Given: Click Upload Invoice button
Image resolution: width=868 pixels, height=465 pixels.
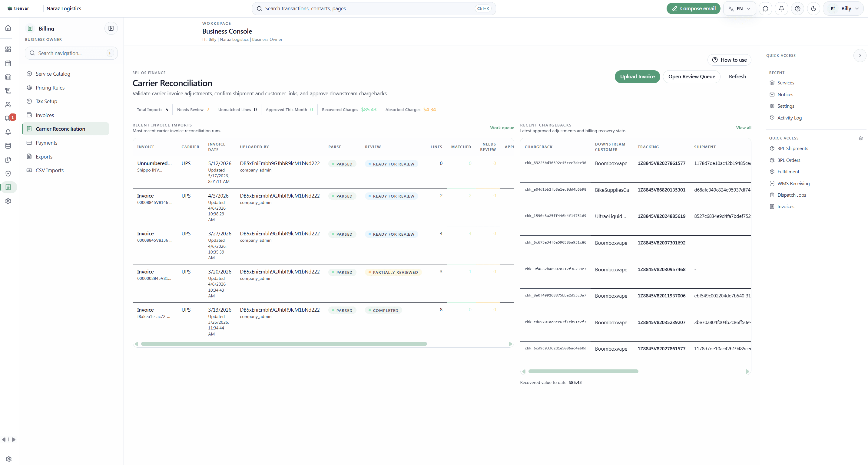Looking at the screenshot, I should (x=637, y=77).
